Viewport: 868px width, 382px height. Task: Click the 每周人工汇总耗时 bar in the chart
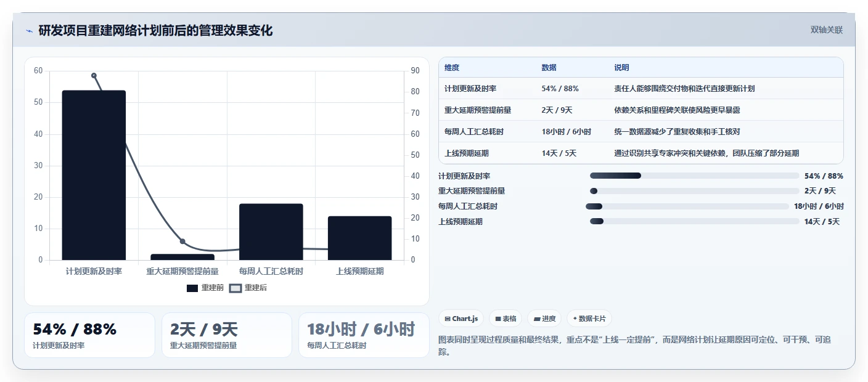coord(271,232)
